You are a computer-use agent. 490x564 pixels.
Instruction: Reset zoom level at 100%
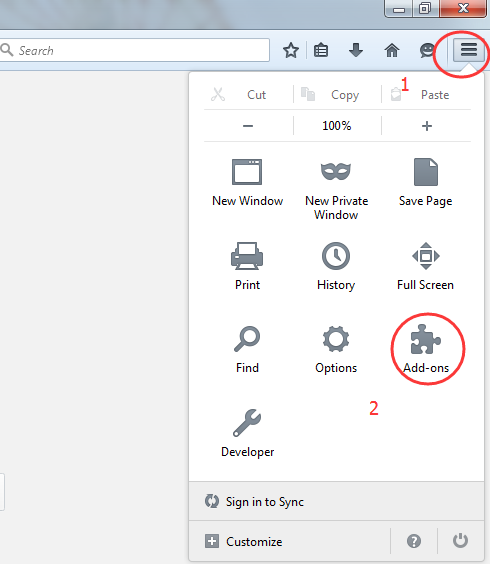click(337, 126)
